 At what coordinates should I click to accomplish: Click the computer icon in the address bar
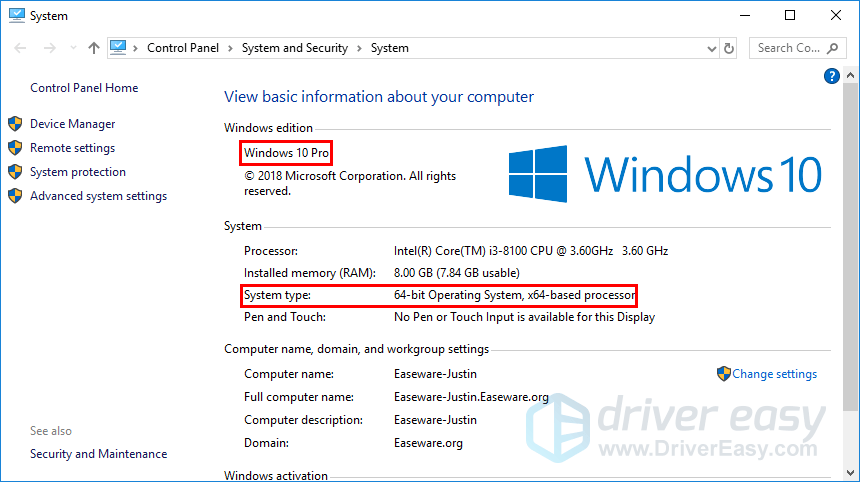[x=118, y=48]
